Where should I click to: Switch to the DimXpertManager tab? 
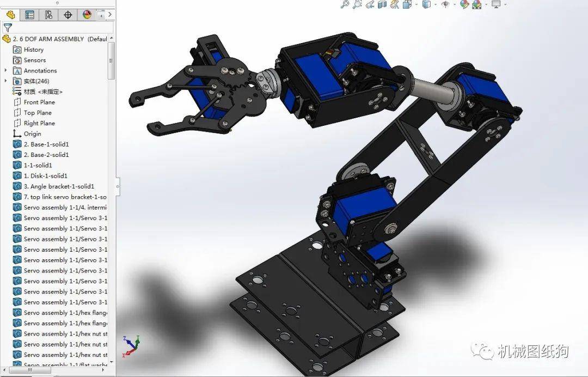click(x=68, y=15)
